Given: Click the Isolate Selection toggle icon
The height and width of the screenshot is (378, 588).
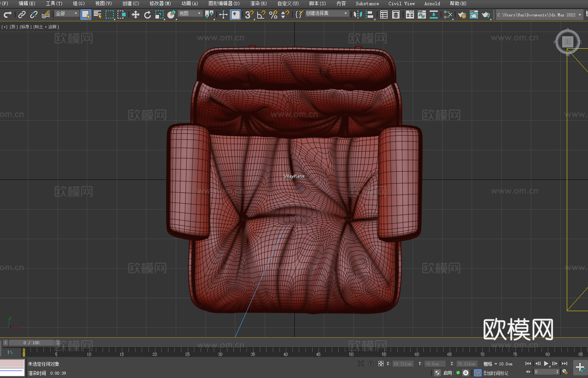Looking at the screenshot, I should click(361, 364).
